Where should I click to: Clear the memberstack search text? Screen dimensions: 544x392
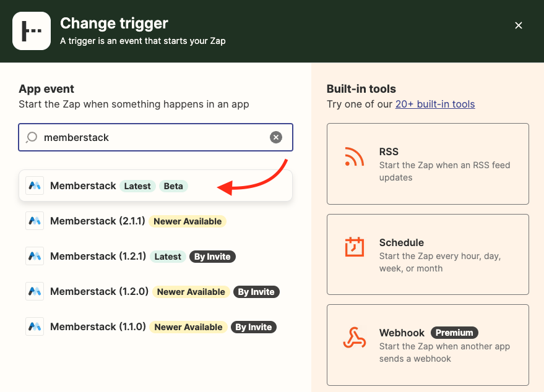click(x=276, y=137)
